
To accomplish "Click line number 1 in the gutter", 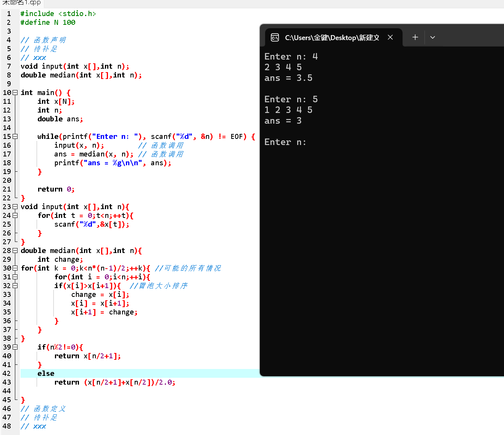I will point(9,14).
